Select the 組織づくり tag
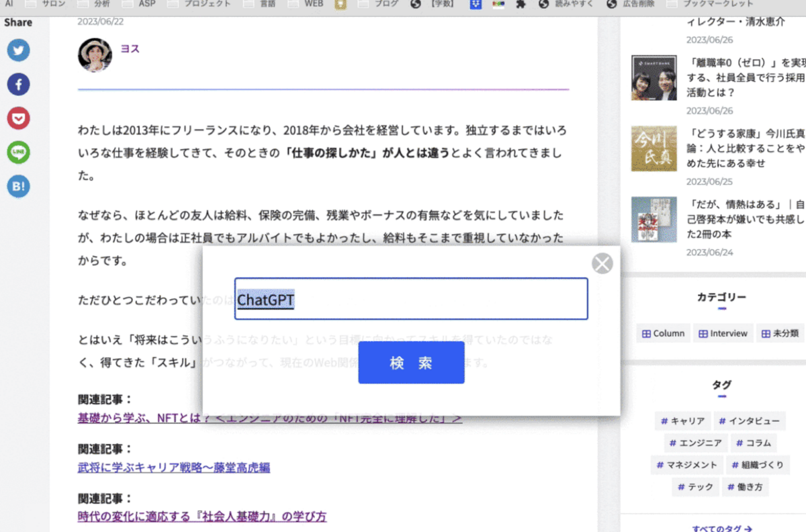Viewport: 806px width, 532px height. [757, 465]
